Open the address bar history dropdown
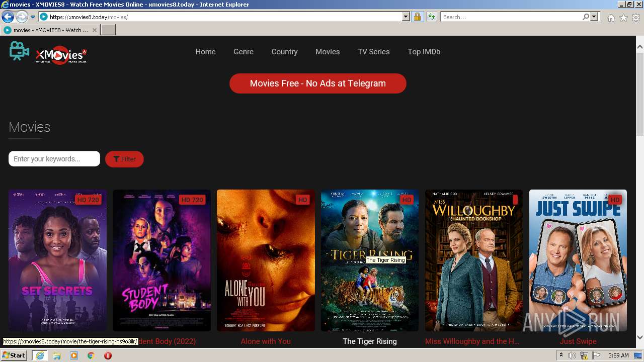Image resolution: width=644 pixels, height=362 pixels. pyautogui.click(x=406, y=17)
